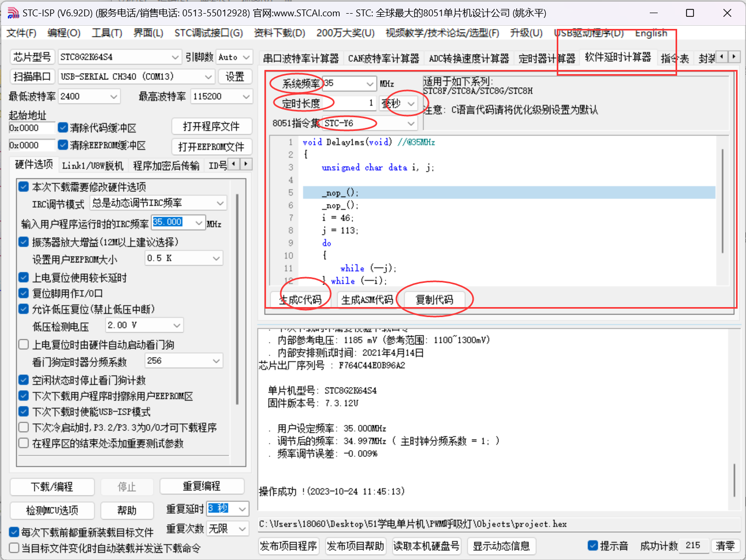Click 打开程序文件 button
This screenshot has height=560, width=746.
[211, 126]
